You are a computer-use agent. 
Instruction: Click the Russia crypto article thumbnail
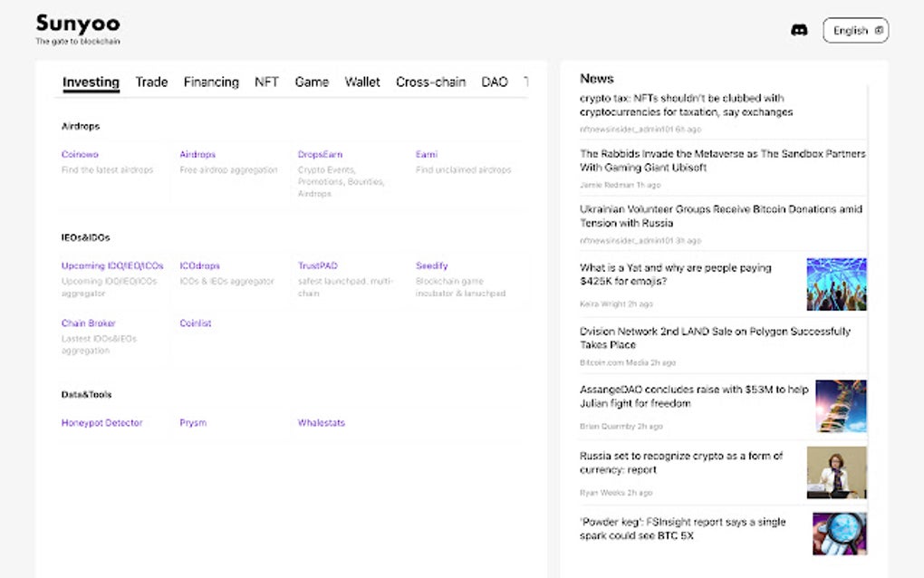[836, 472]
